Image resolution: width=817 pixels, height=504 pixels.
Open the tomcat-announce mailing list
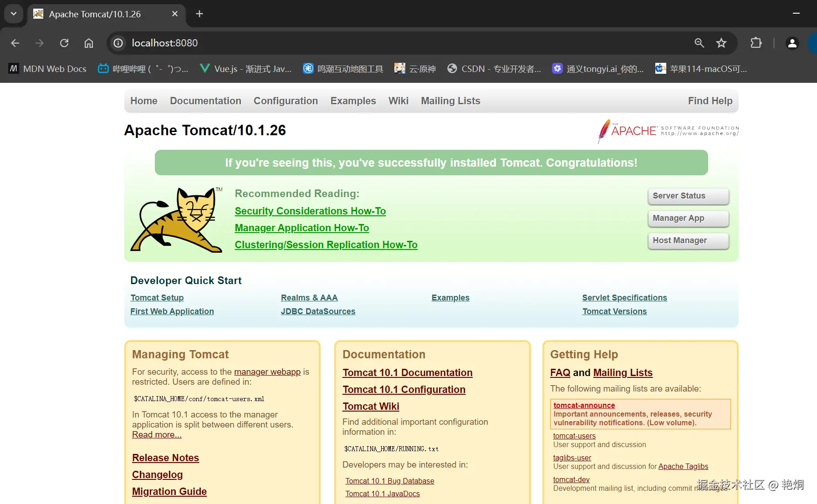(584, 405)
